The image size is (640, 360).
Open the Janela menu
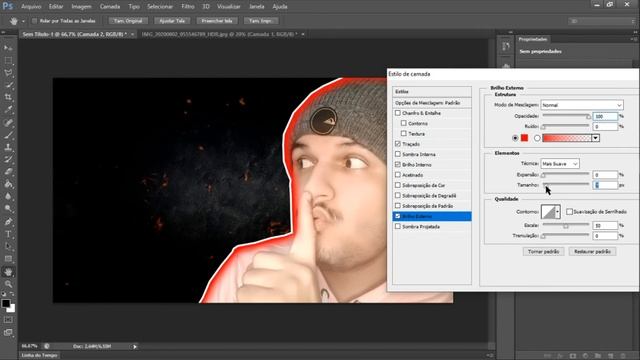tap(256, 7)
